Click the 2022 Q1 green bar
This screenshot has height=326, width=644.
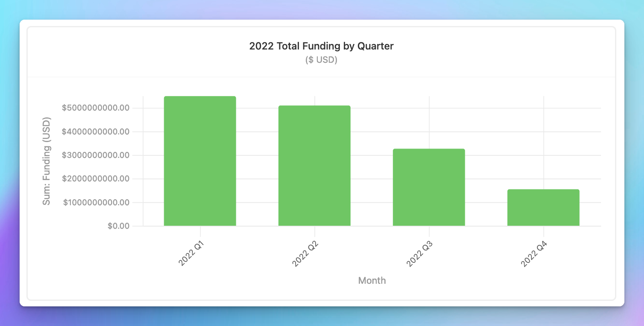[200, 161]
